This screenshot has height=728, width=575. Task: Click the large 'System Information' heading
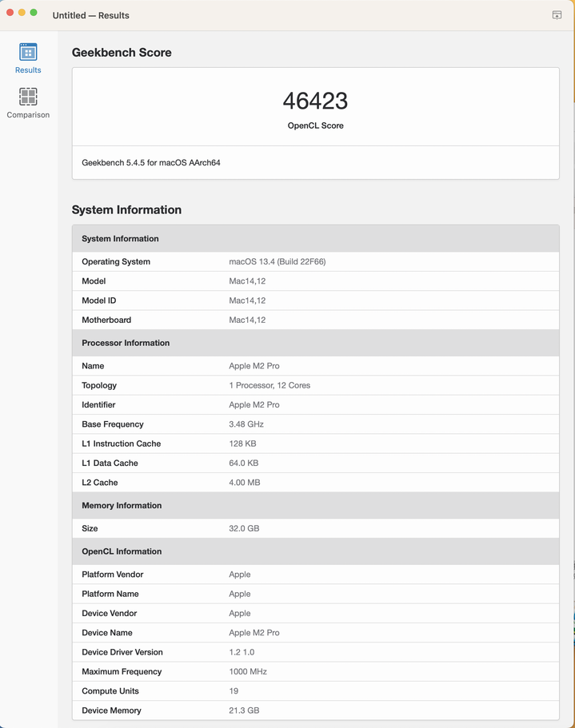point(126,210)
